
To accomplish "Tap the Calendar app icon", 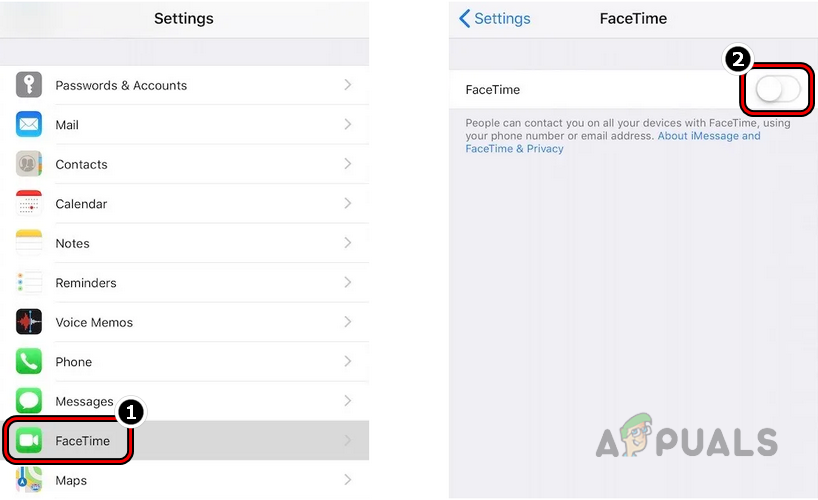I will pyautogui.click(x=29, y=203).
